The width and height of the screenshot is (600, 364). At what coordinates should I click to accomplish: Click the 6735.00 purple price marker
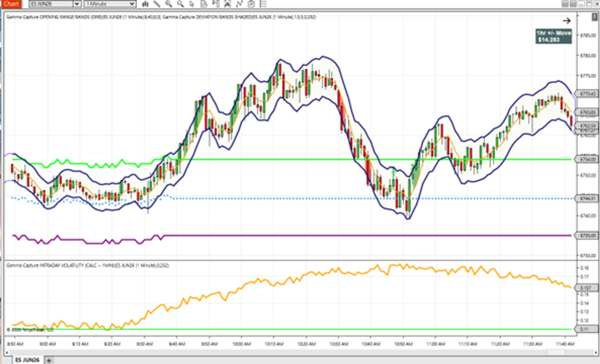(587, 236)
